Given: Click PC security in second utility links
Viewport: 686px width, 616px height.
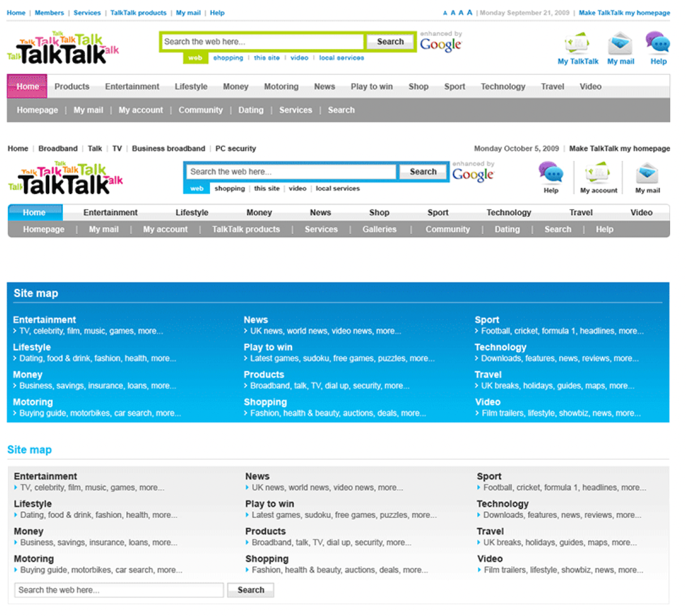Looking at the screenshot, I should (x=235, y=148).
